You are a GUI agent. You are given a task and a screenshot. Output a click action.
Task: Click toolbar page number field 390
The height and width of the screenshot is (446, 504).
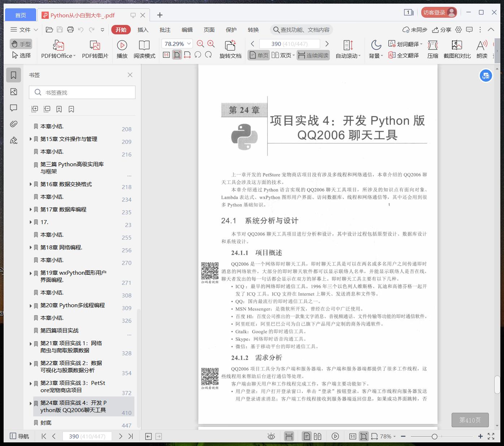click(289, 44)
